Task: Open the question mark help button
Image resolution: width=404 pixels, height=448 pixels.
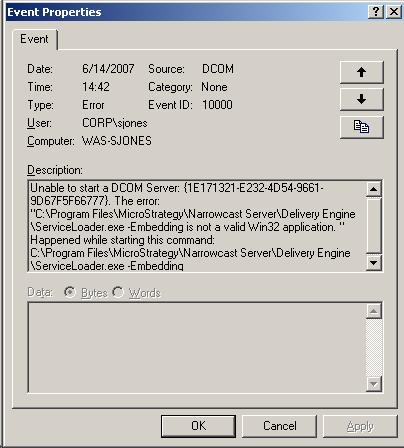Action: tap(376, 12)
